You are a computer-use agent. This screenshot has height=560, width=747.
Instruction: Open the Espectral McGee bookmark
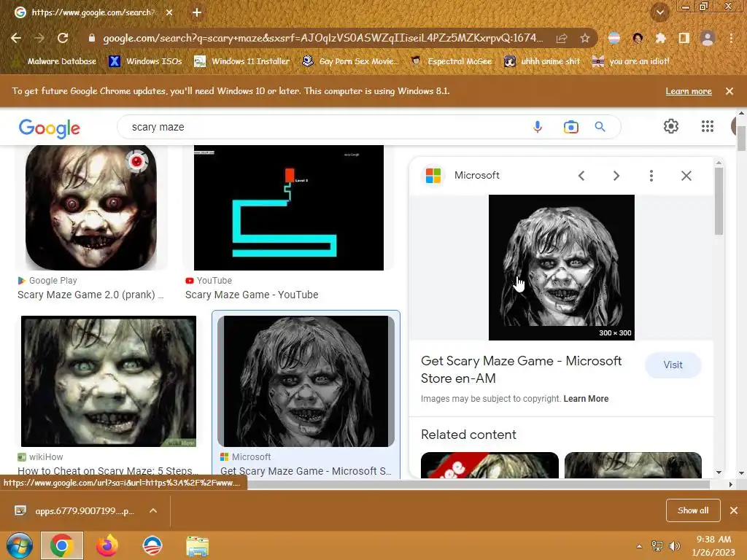point(451,61)
